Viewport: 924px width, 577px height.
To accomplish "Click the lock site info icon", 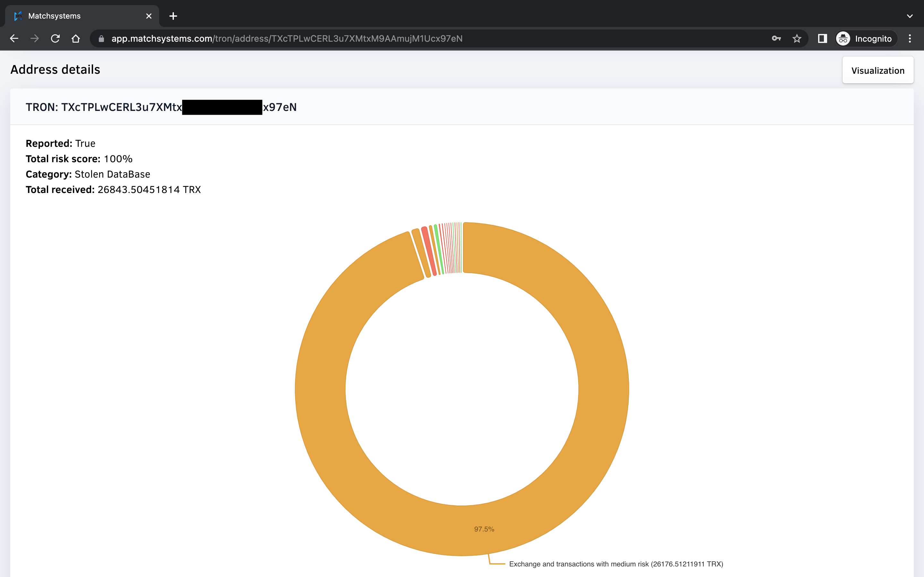I will tap(101, 38).
